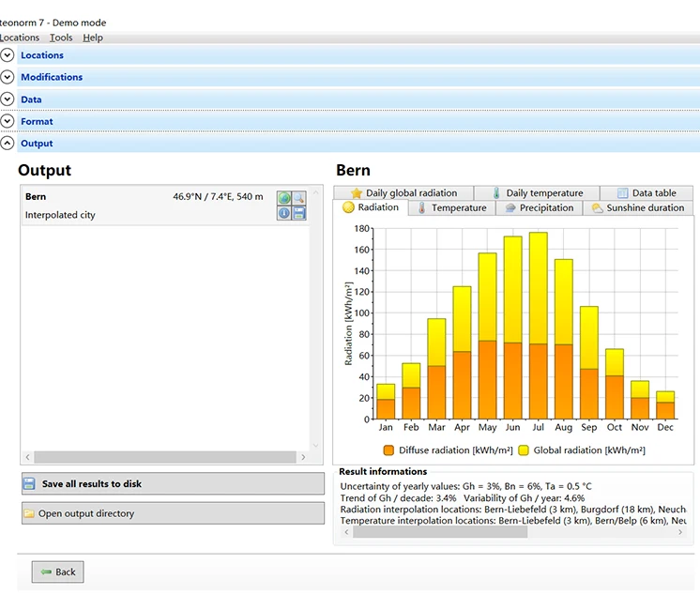Click the globe icon for Bern
Viewport: 700px width, 610px height.
pyautogui.click(x=283, y=198)
